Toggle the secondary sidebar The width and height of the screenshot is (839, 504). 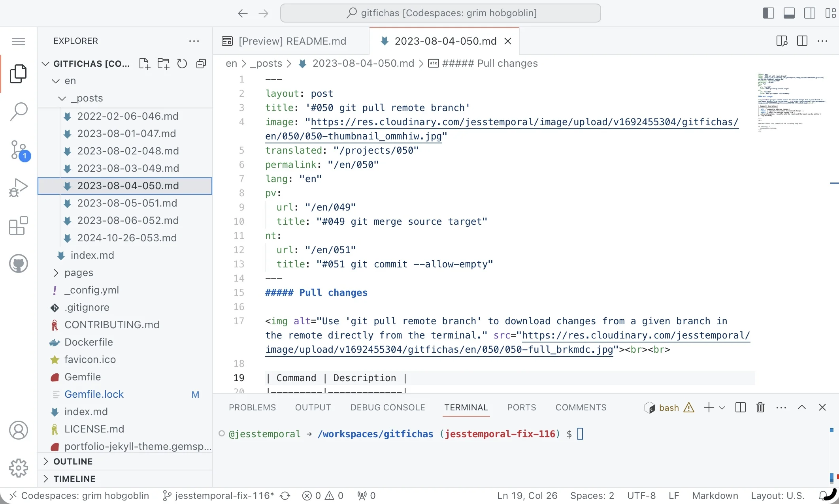pos(810,13)
